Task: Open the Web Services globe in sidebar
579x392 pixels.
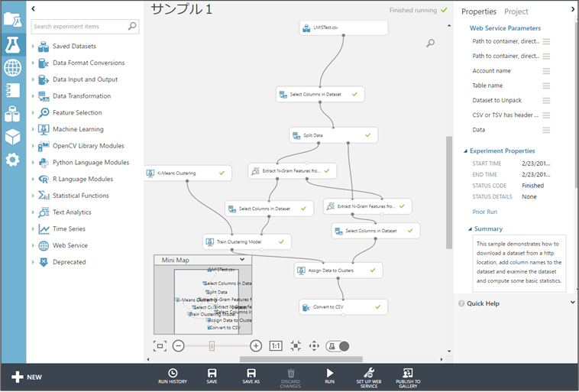Action: tap(12, 67)
